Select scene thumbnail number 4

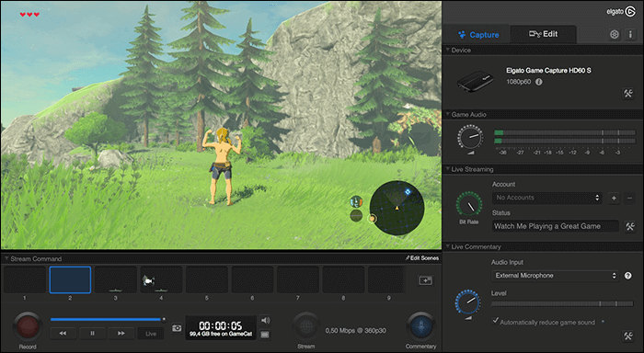tap(161, 279)
